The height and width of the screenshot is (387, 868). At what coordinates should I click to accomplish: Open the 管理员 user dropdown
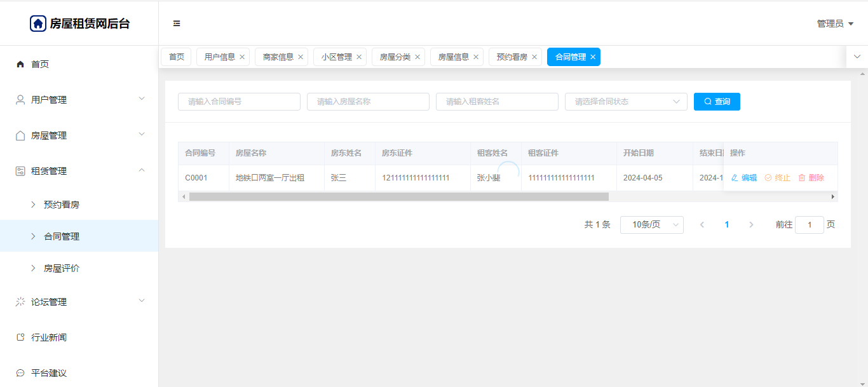tap(835, 24)
